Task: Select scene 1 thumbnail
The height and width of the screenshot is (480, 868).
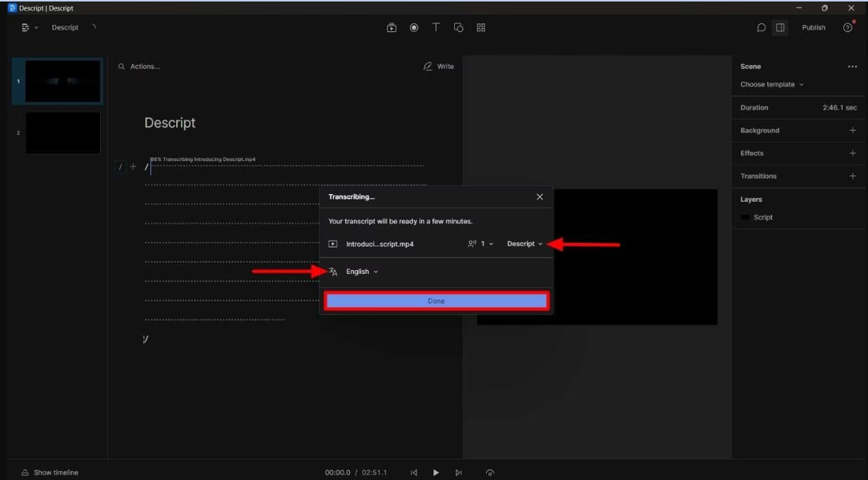Action: (x=62, y=81)
